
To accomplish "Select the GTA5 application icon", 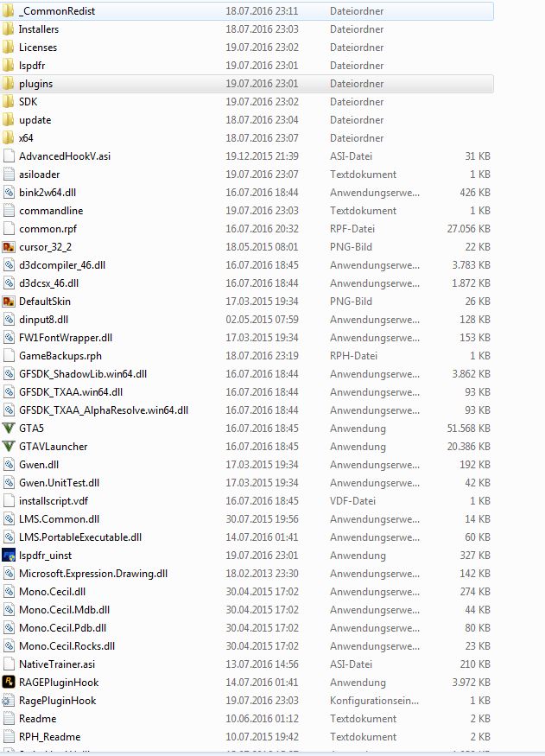I will (x=9, y=429).
